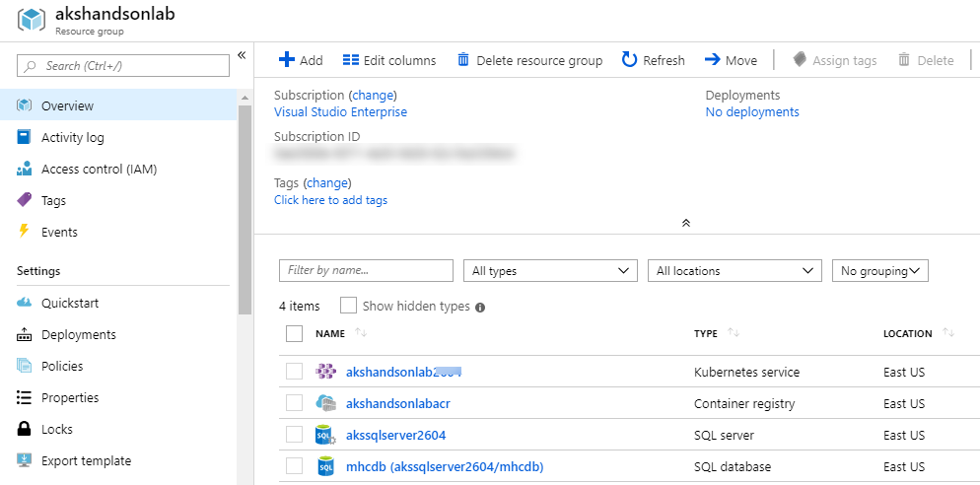Click the Overview cube icon in sidebar
The width and height of the screenshot is (980, 485).
click(24, 105)
